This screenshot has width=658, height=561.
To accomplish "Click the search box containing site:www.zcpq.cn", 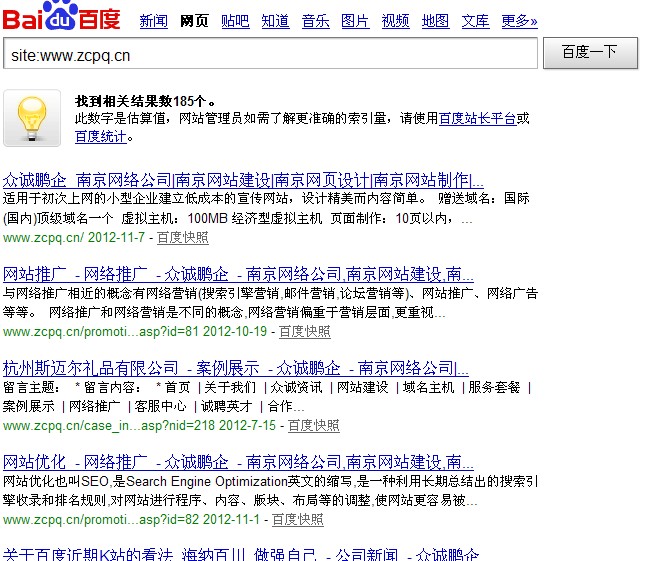I will 270,53.
